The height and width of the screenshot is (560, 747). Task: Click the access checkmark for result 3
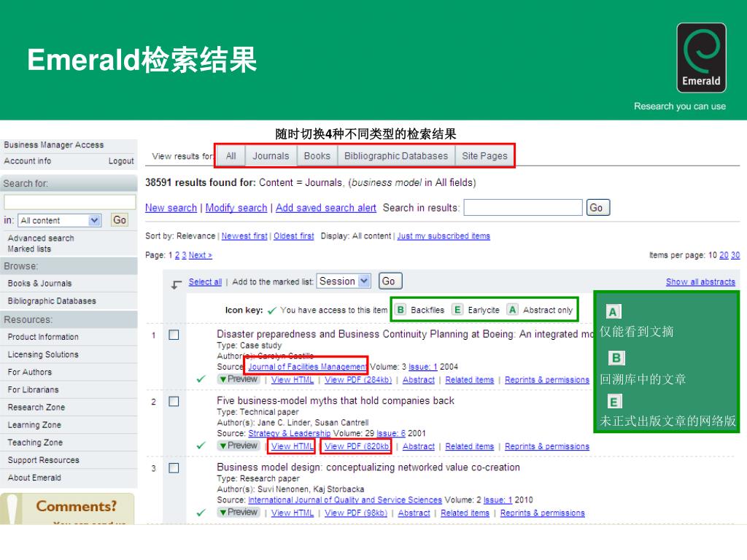tap(201, 513)
